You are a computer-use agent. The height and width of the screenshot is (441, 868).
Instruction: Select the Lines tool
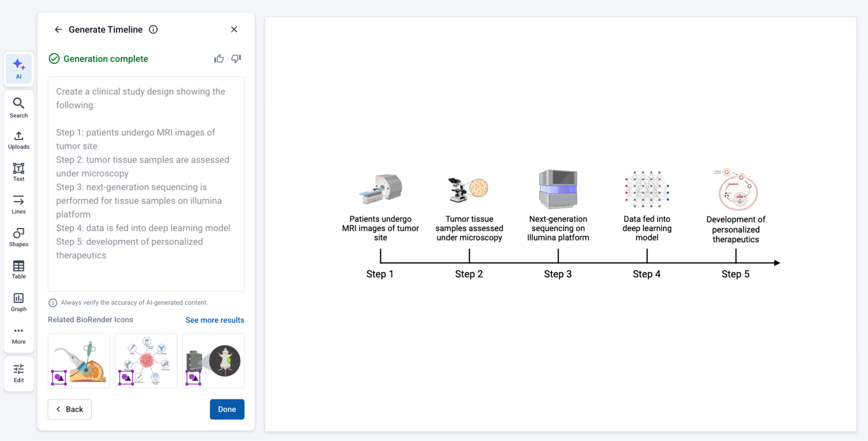[19, 205]
